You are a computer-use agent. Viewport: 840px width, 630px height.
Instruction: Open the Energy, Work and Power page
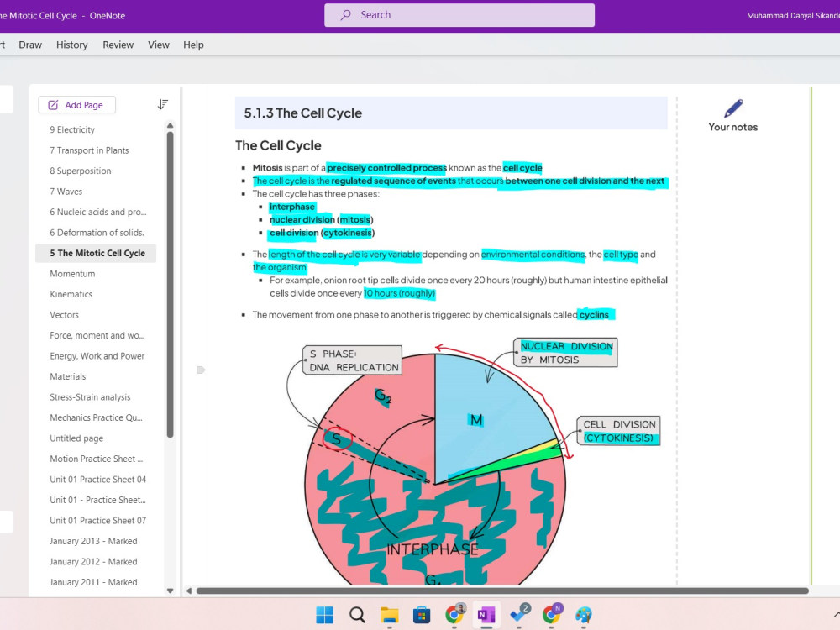96,356
